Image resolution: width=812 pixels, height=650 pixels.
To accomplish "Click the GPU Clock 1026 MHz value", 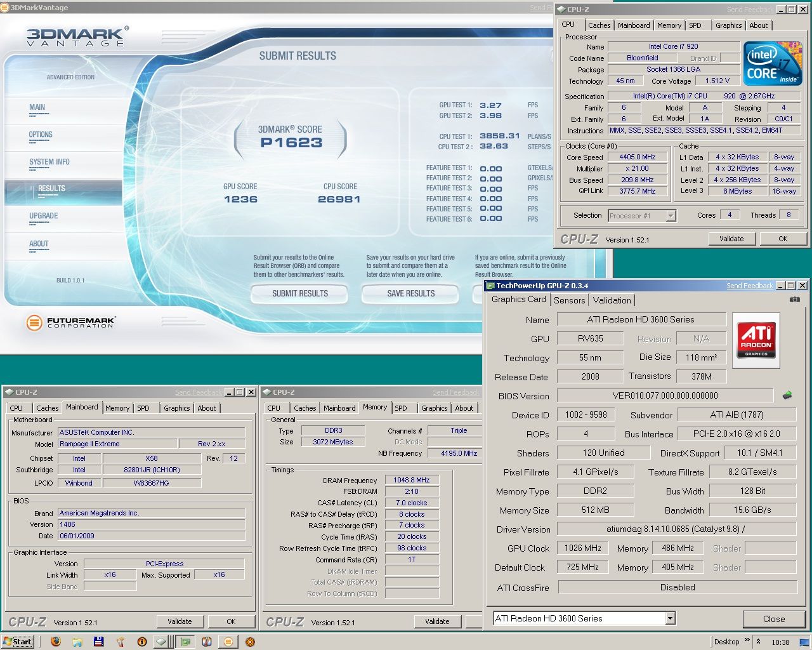I will click(582, 548).
